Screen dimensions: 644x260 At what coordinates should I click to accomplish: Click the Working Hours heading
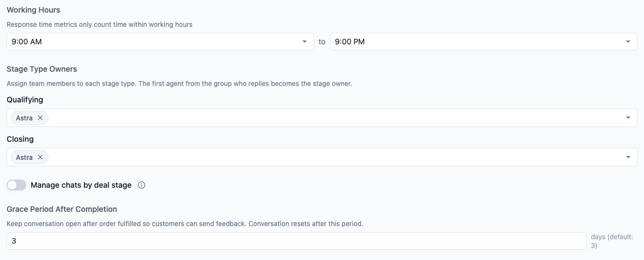coord(33,9)
